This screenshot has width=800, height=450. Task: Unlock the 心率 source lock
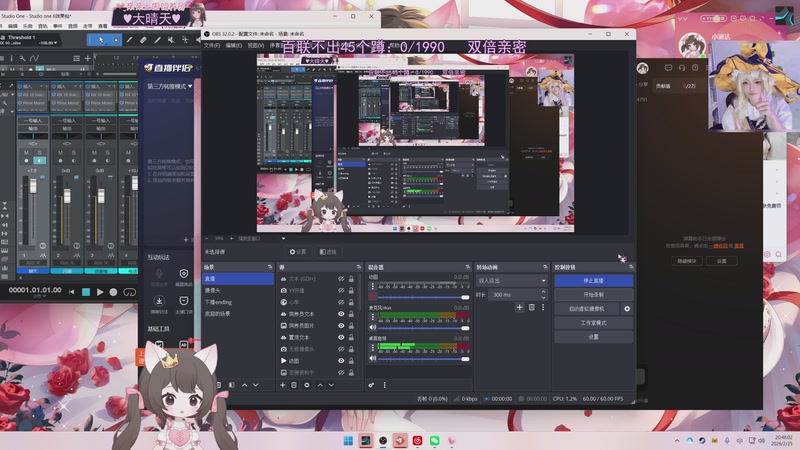point(352,302)
